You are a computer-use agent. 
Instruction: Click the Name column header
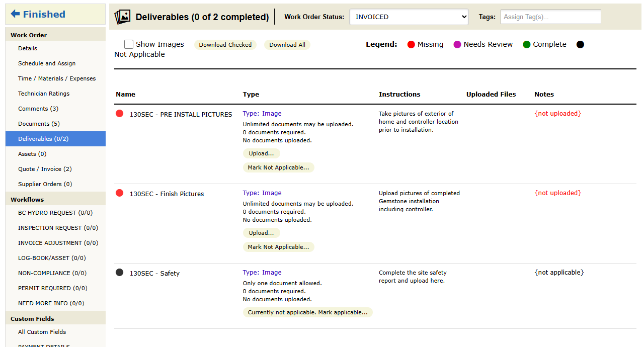[125, 94]
